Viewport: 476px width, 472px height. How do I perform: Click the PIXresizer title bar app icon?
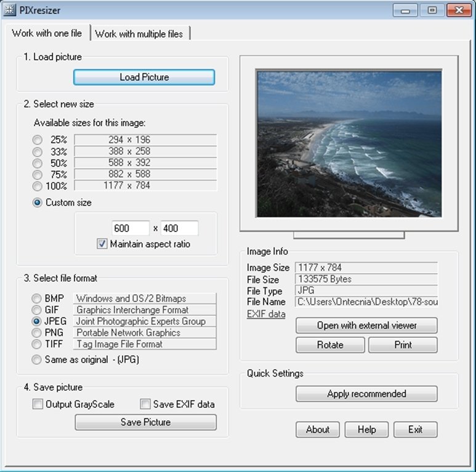tap(9, 10)
